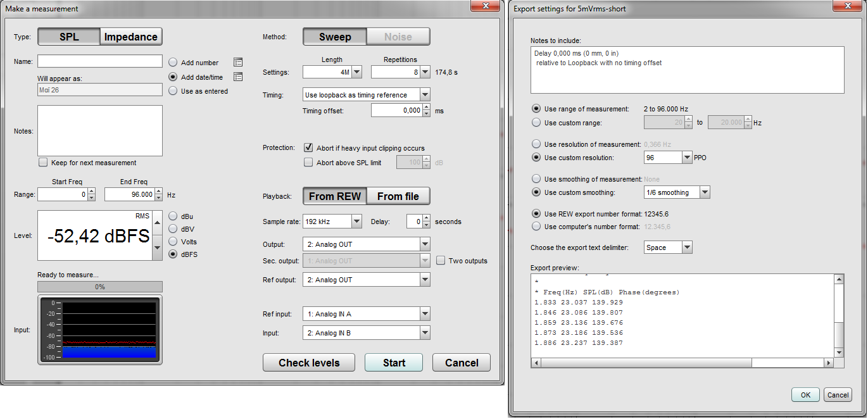Viewport: 868px width, 419px height.
Task: Increase Timing offset with up arrow
Action: click(x=427, y=107)
